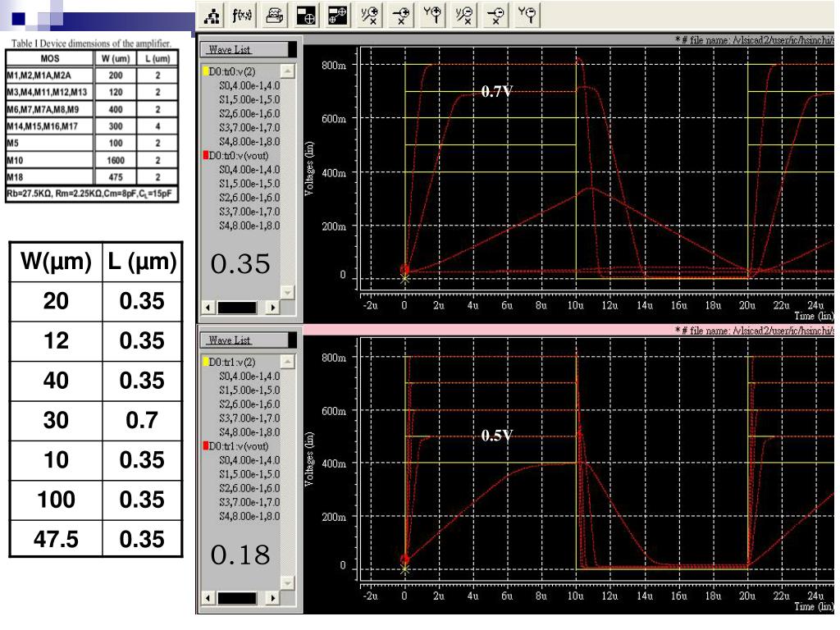Select S3,7.00e-1,7.0 under D0:tr0:v(vout)

point(249,211)
